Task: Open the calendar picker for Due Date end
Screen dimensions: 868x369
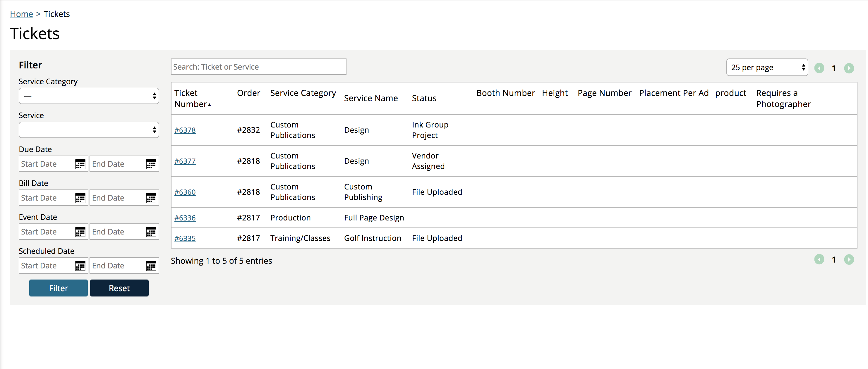Action: [151, 164]
